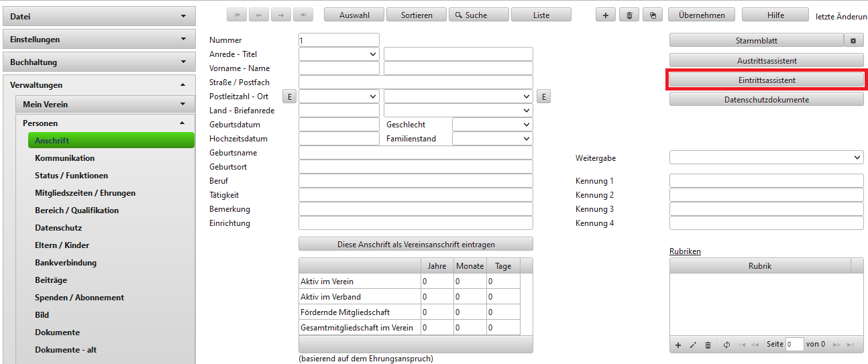Delete record with trash icon in toolbar

point(629,15)
